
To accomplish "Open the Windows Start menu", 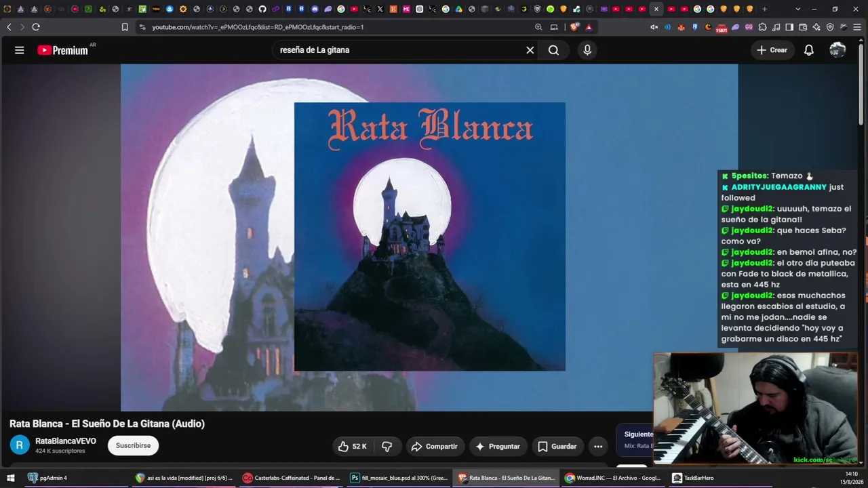I will [11, 478].
